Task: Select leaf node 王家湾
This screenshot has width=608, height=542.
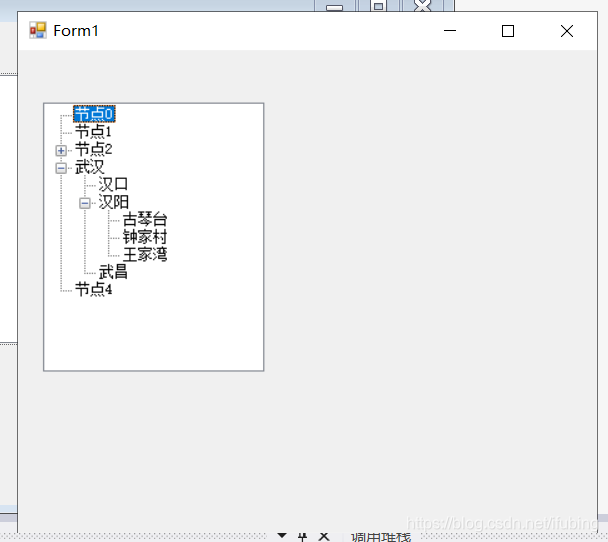Action: (145, 255)
